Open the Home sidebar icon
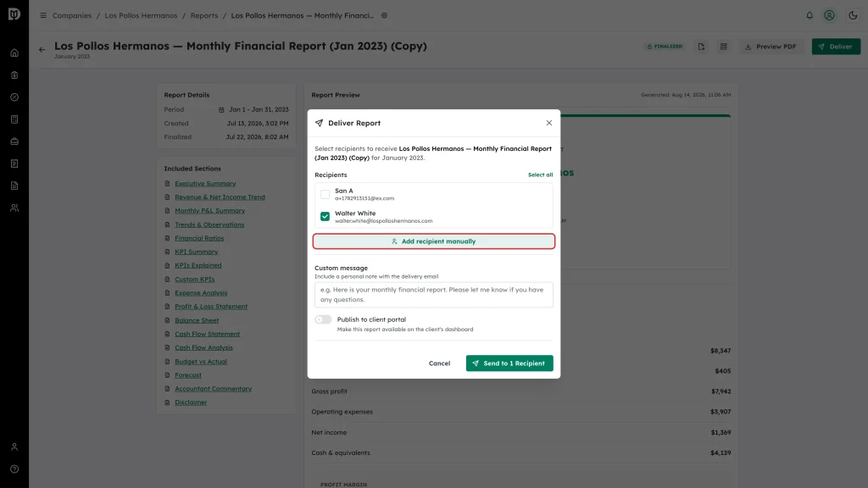 click(x=14, y=53)
